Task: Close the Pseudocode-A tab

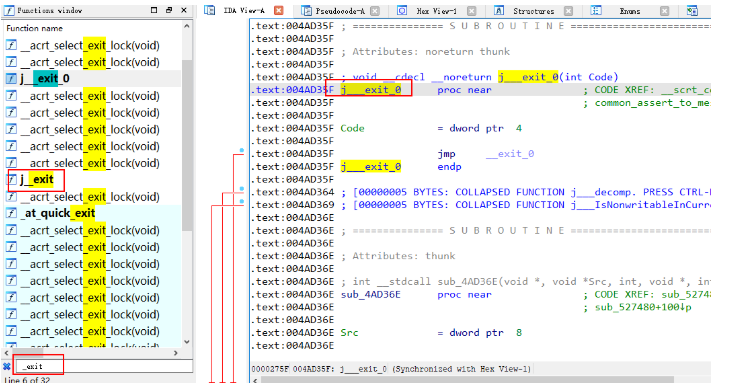Action: (x=375, y=11)
